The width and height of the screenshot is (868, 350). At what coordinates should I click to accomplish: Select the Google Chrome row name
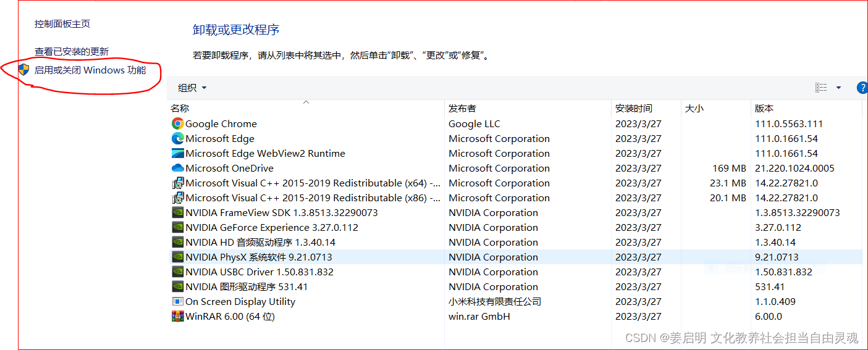click(x=221, y=123)
